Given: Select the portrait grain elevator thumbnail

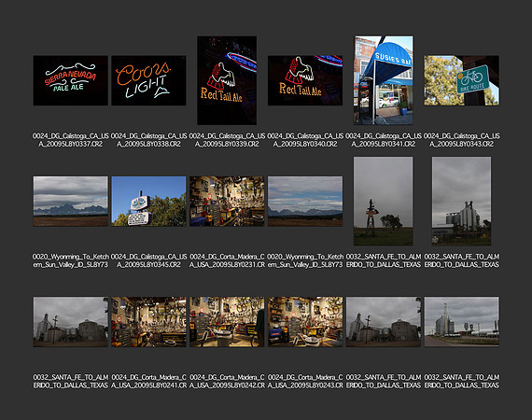Looking at the screenshot, I should tap(461, 202).
